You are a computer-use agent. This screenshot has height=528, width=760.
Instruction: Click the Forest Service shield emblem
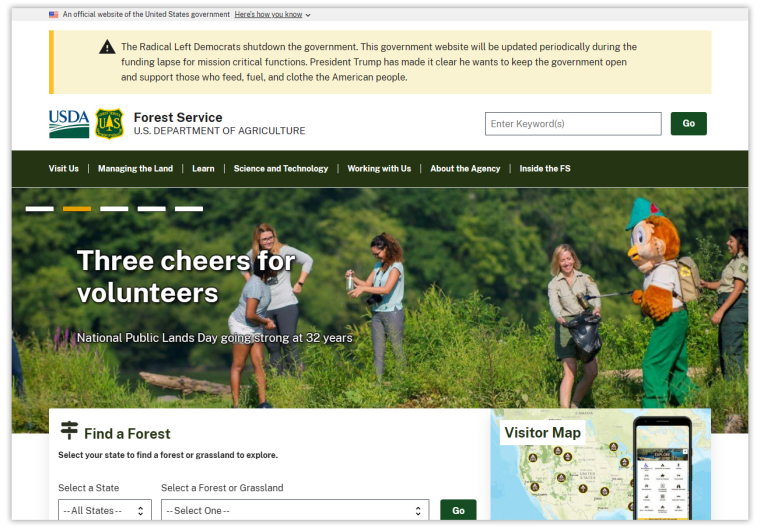(x=110, y=124)
